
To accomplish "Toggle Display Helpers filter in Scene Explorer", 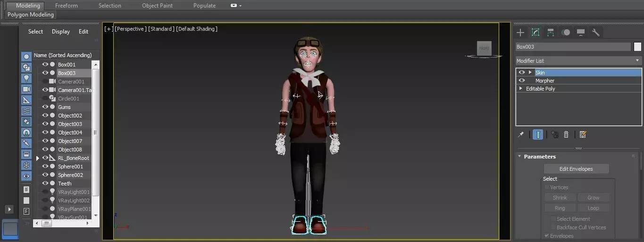I will [26, 100].
